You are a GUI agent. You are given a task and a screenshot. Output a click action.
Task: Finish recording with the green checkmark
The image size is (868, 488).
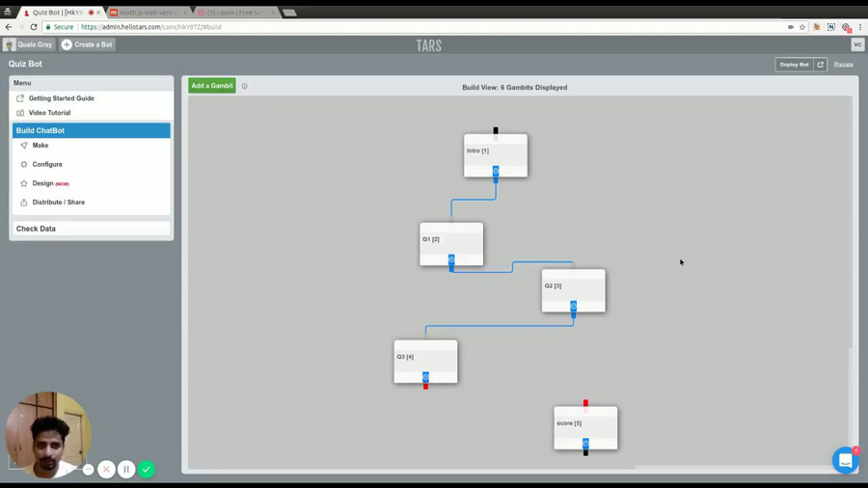click(147, 469)
